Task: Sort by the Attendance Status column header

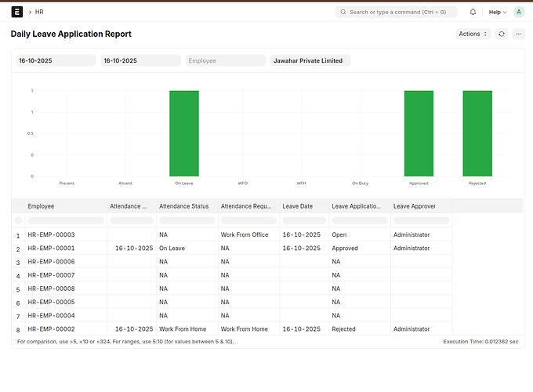Action: tap(184, 206)
